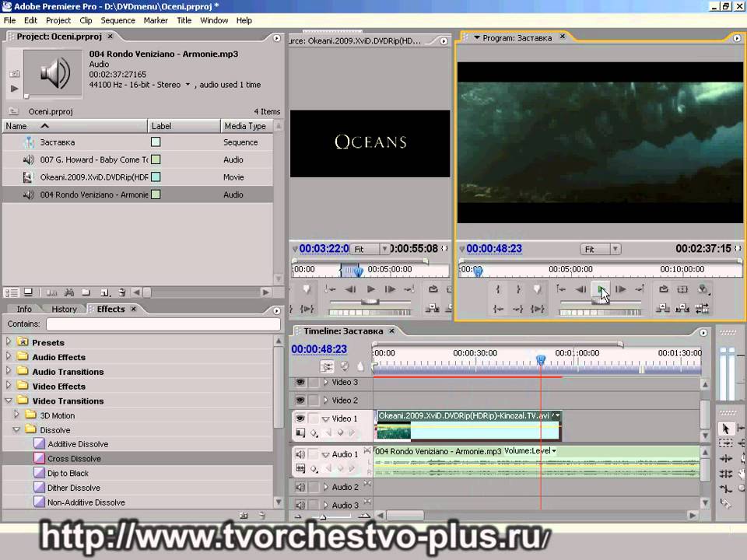
Task: Open Volume:Level dropdown on audio clip
Action: 554,451
